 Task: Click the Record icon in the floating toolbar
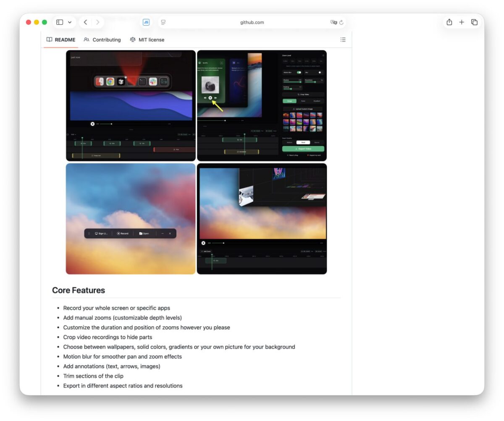tap(119, 233)
